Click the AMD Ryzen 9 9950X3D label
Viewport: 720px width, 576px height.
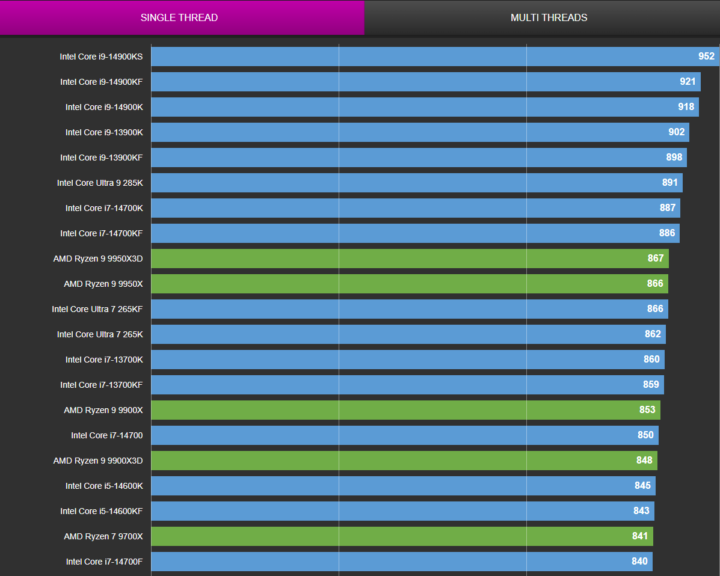tap(98, 258)
